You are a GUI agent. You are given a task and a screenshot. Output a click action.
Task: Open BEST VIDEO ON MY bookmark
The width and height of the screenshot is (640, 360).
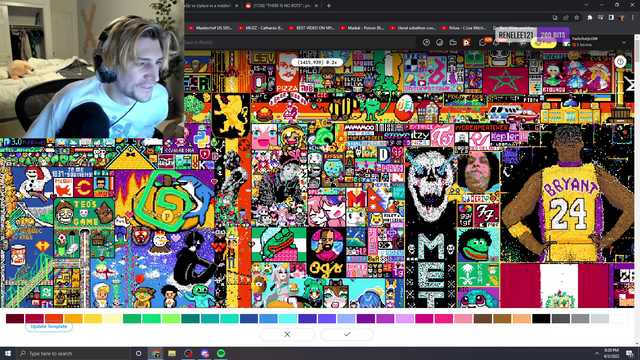pos(312,28)
